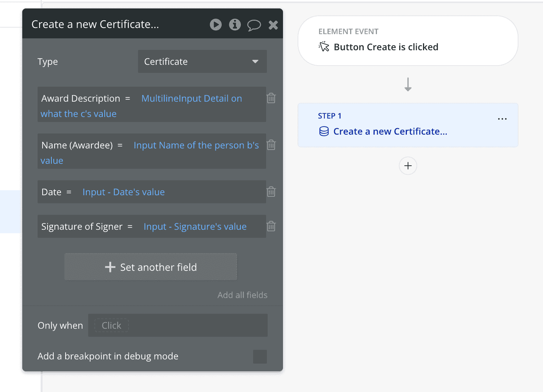Select the Input - Date's value expression
This screenshot has width=543, height=392.
(x=123, y=192)
